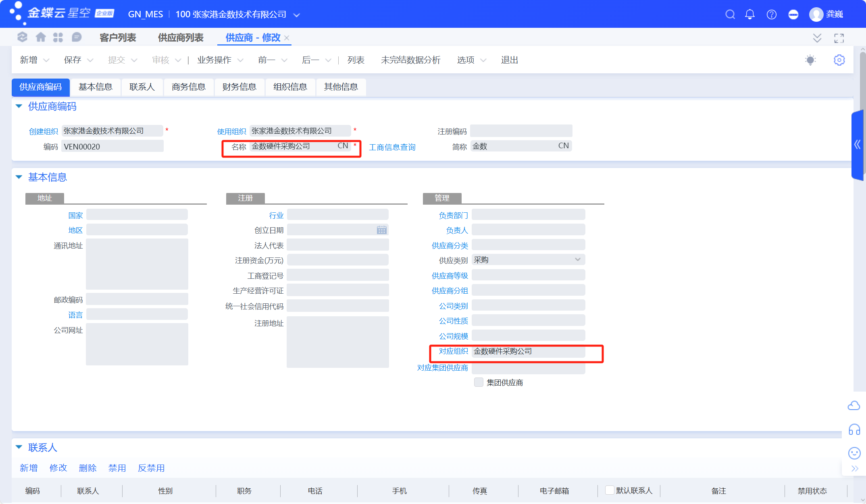The height and width of the screenshot is (504, 866).
Task: Click the 工商信息查询 link
Action: click(x=392, y=147)
